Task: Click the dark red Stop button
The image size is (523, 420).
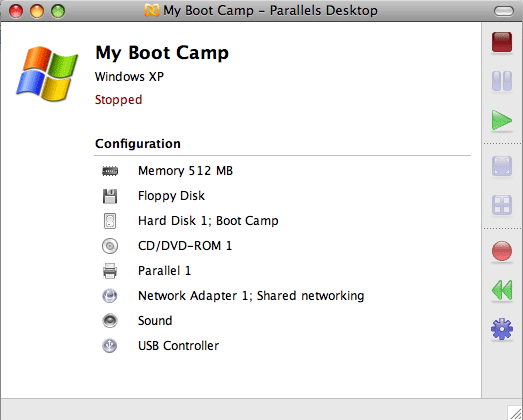Action: 502,42
